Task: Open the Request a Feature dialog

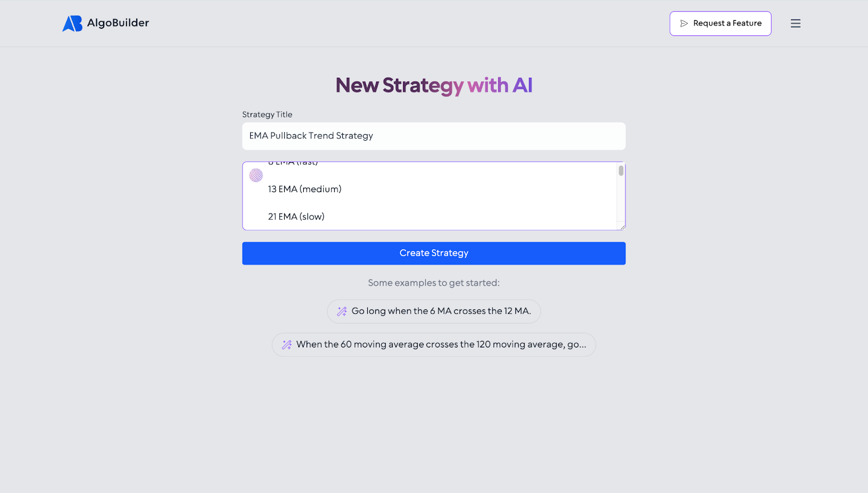Action: pyautogui.click(x=720, y=23)
